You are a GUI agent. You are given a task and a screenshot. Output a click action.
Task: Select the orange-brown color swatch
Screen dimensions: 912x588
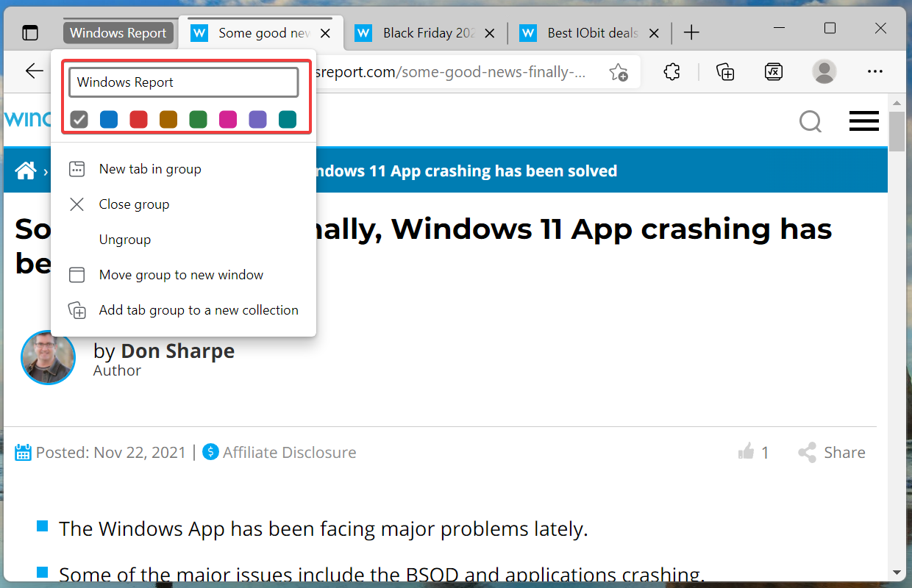[168, 119]
